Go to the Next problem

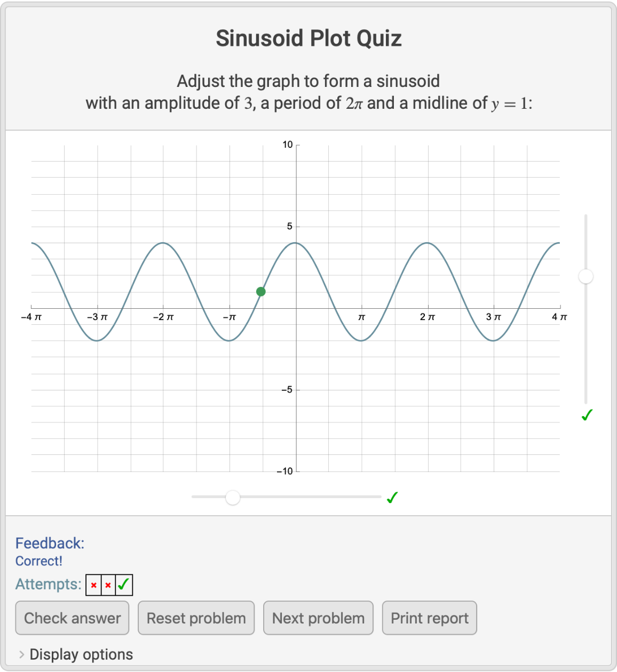tap(318, 618)
